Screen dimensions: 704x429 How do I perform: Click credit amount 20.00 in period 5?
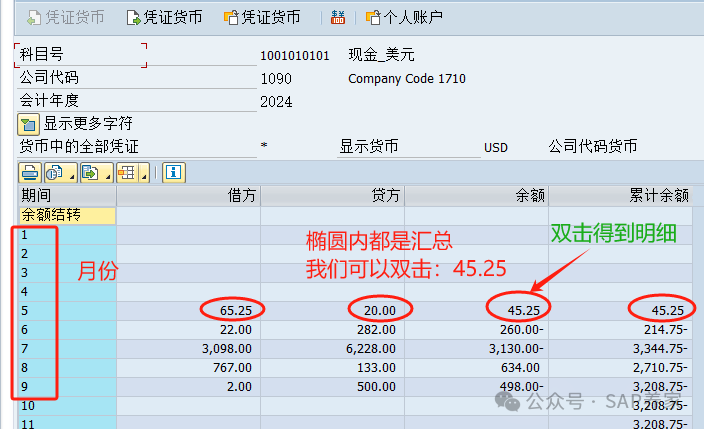click(x=380, y=311)
